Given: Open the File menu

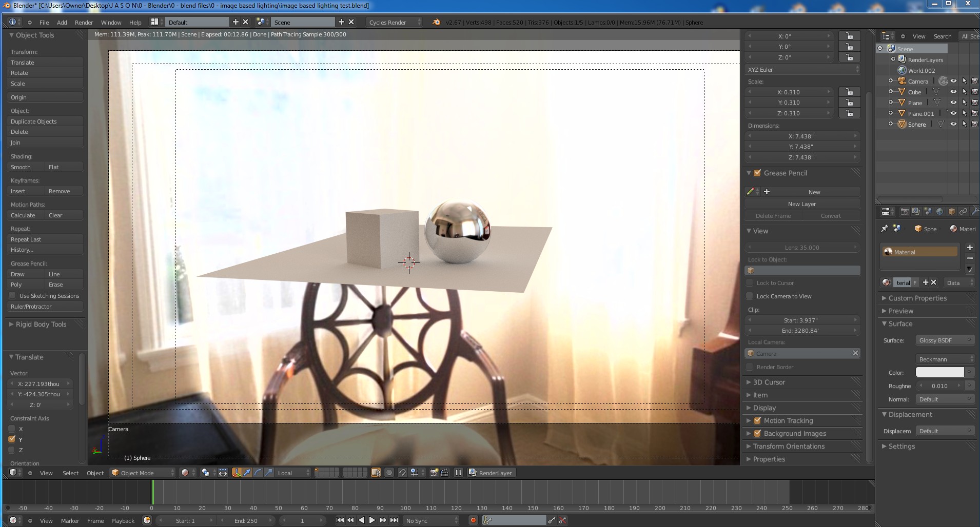Looking at the screenshot, I should 44,23.
